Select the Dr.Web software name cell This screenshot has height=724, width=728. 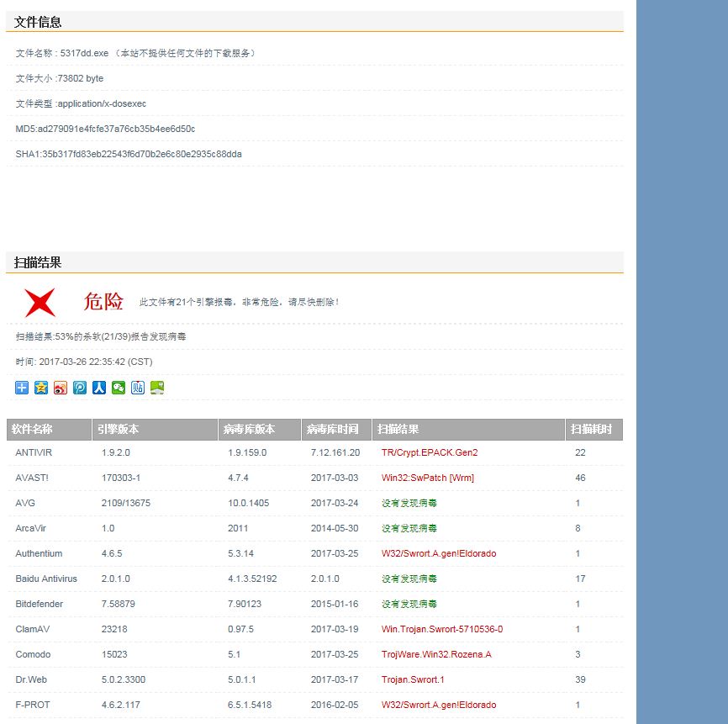[x=31, y=679]
